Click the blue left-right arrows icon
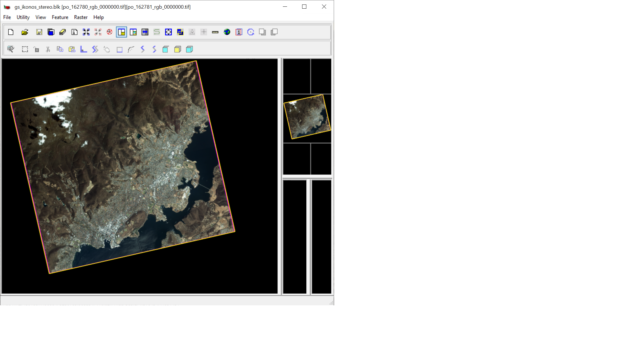This screenshot has height=362, width=644. [x=145, y=32]
